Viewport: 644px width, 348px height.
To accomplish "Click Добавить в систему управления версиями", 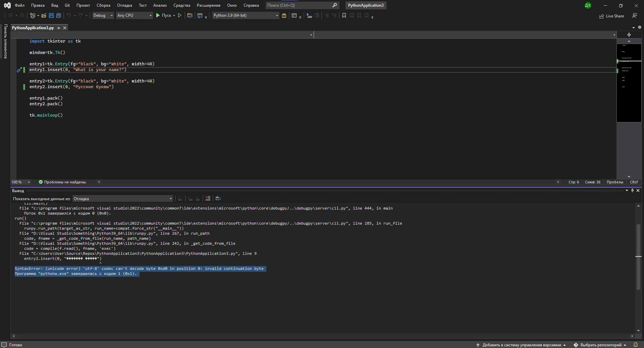I will (521, 345).
